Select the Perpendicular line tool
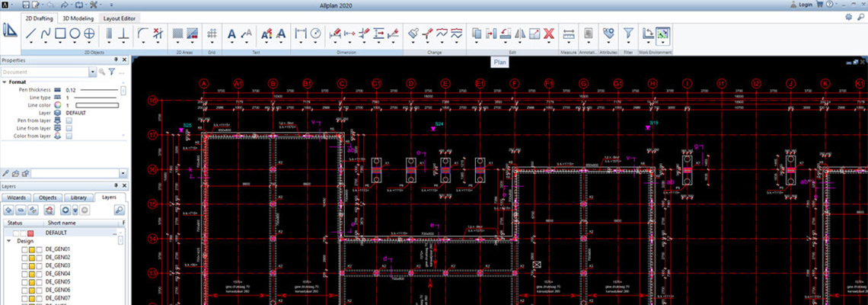This screenshot has width=868, height=305. tap(124, 34)
